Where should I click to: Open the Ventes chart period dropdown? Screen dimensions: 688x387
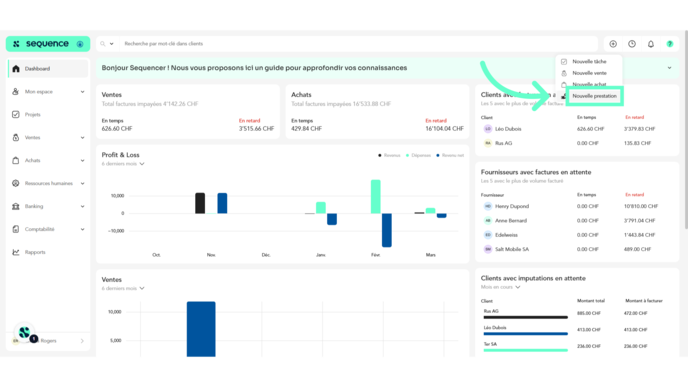pos(123,288)
